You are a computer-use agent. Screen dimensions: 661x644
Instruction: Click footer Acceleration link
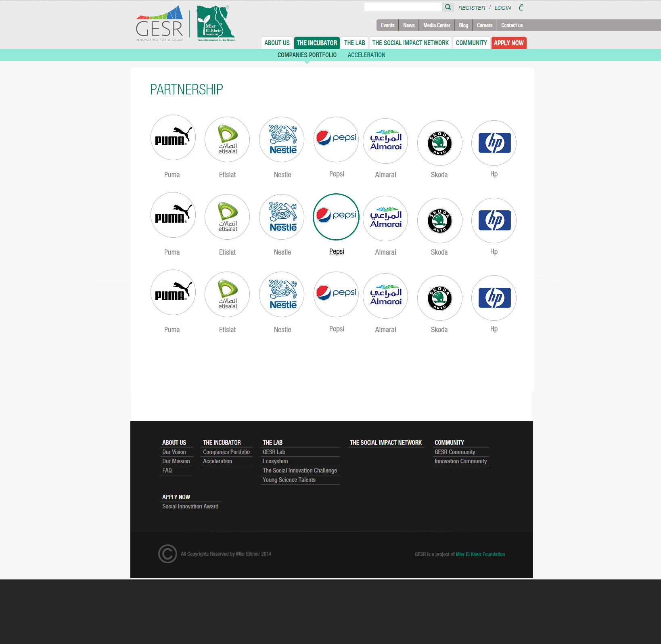218,461
